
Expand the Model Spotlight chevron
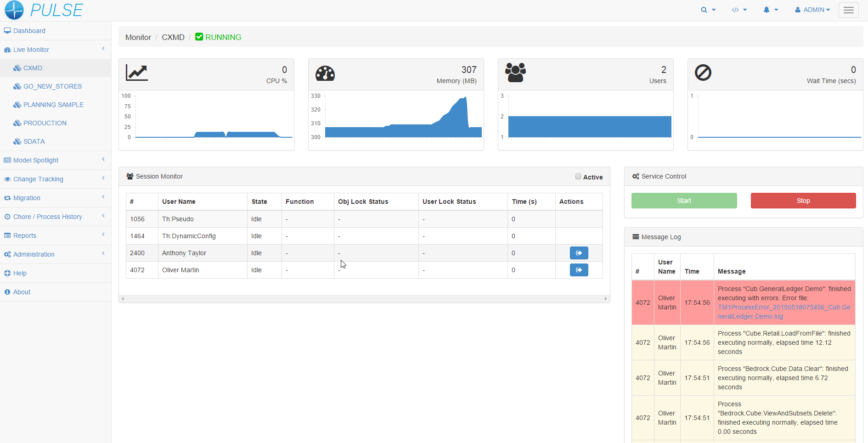[x=103, y=159]
